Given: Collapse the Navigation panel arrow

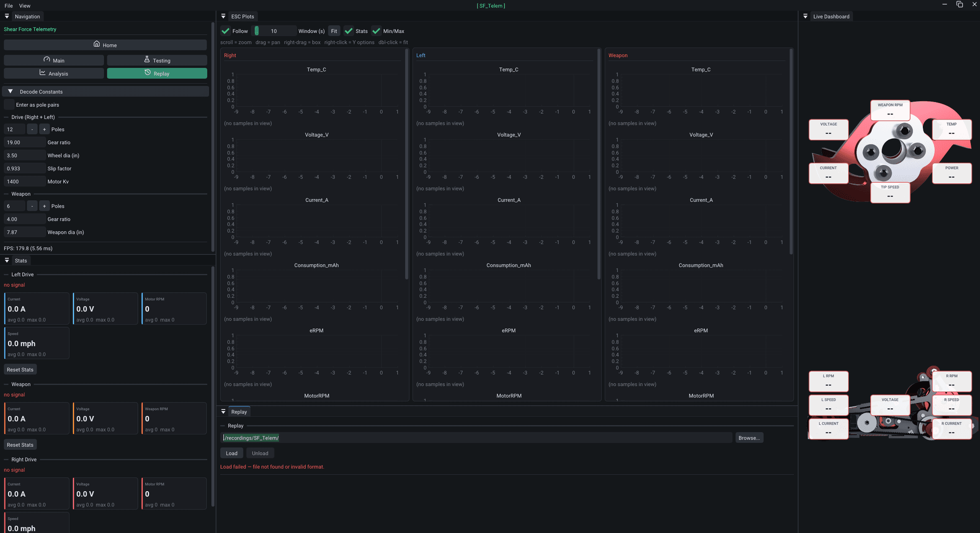Looking at the screenshot, I should click(7, 16).
